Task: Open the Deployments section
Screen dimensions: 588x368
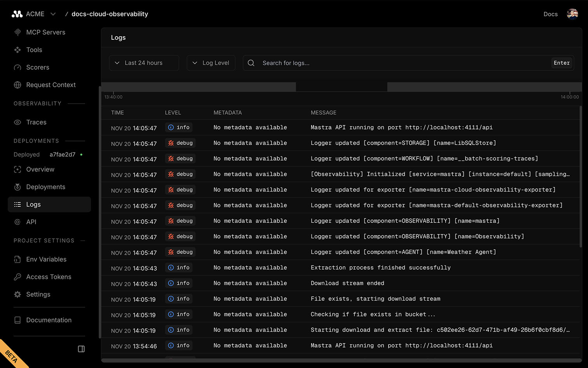Action: [x=45, y=187]
